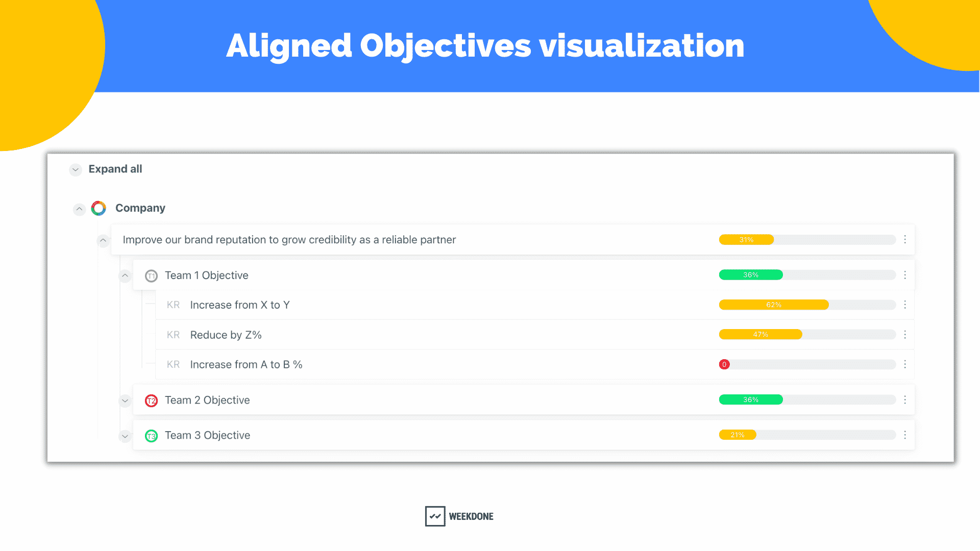
Task: Click the red Team 2 T2 avatar icon
Action: (151, 400)
